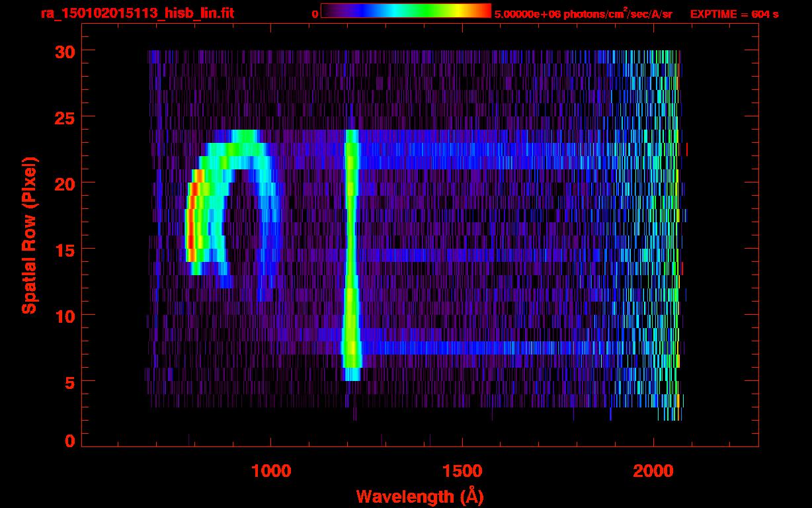Click the y-axis tick label 0

tap(70, 441)
